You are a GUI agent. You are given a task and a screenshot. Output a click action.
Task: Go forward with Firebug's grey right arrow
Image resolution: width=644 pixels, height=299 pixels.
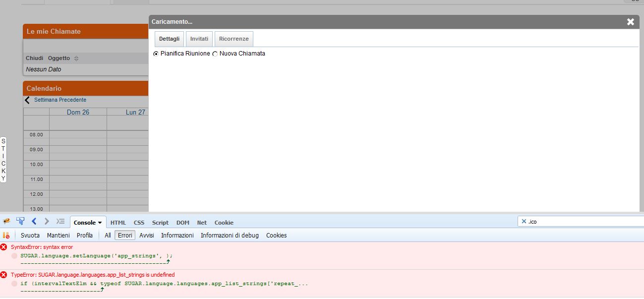(x=47, y=221)
